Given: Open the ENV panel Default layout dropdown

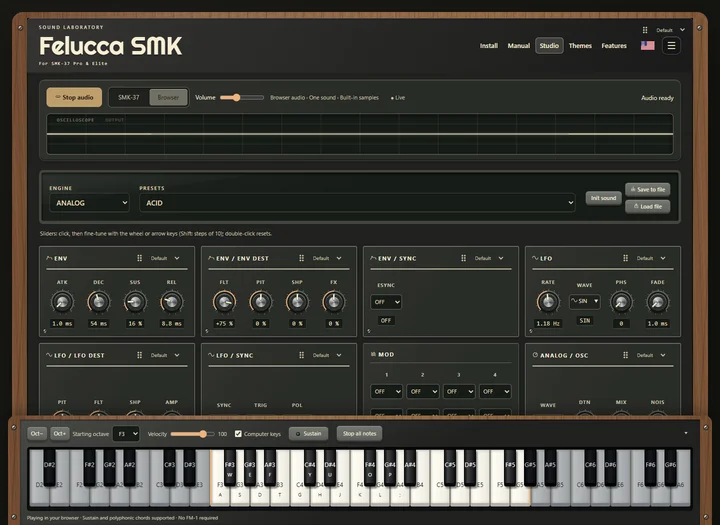Looking at the screenshot, I should [165, 258].
